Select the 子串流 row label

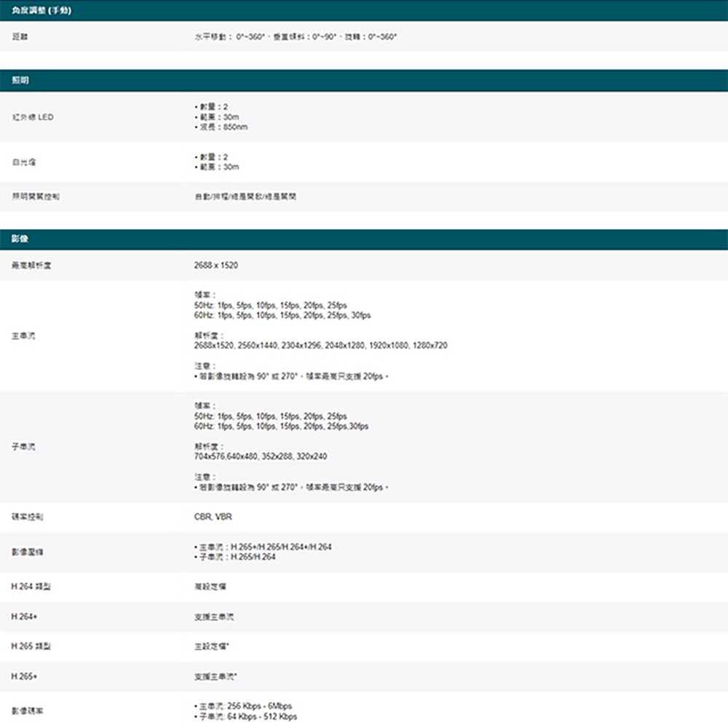click(x=18, y=446)
